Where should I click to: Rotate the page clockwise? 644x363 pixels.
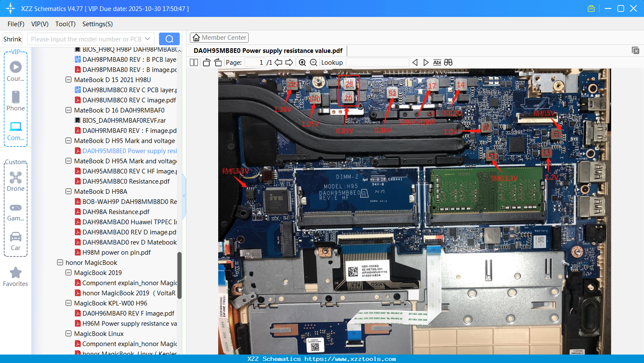point(218,63)
